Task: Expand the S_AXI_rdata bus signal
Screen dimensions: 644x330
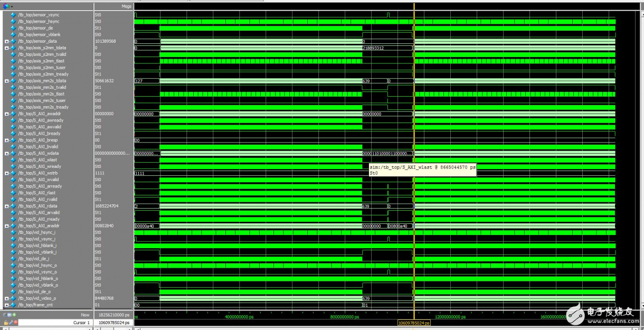Action: click(x=6, y=206)
